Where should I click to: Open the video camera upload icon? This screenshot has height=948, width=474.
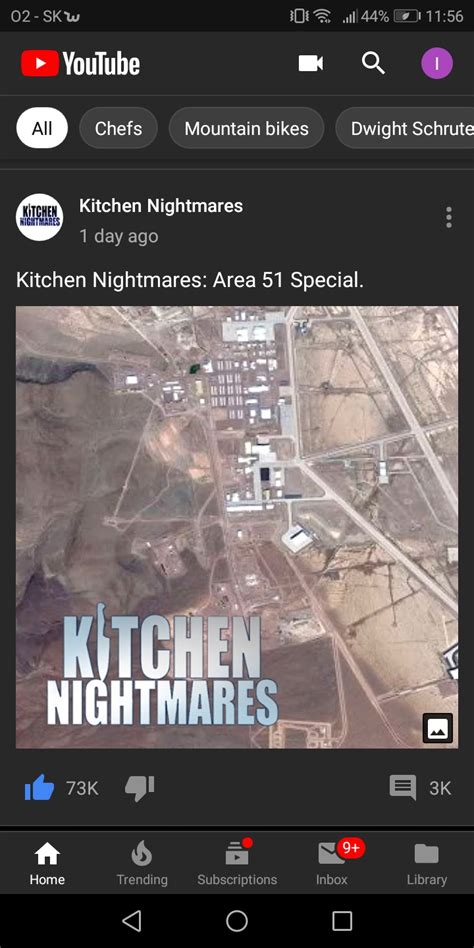pyautogui.click(x=311, y=63)
